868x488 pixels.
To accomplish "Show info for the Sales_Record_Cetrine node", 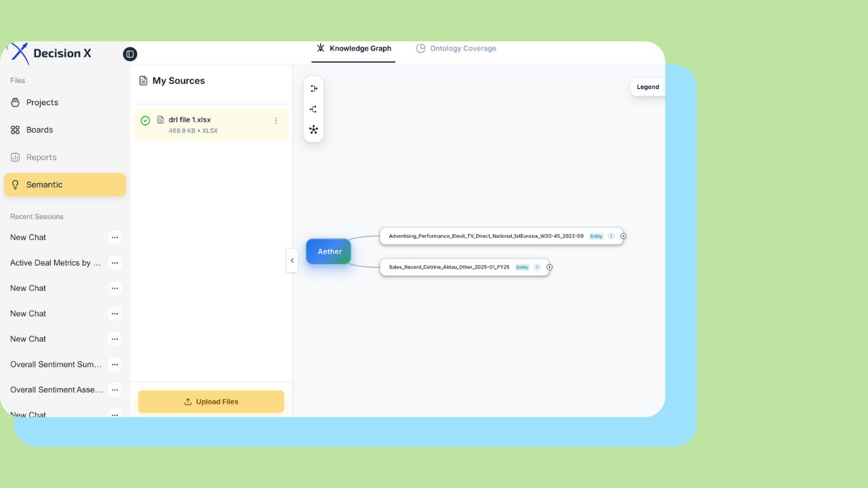I will [x=537, y=266].
